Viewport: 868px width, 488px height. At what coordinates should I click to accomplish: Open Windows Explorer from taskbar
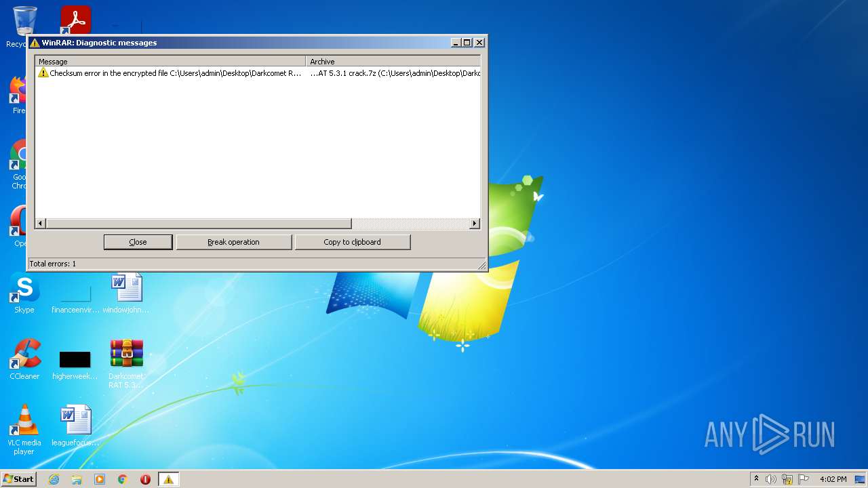tap(77, 479)
